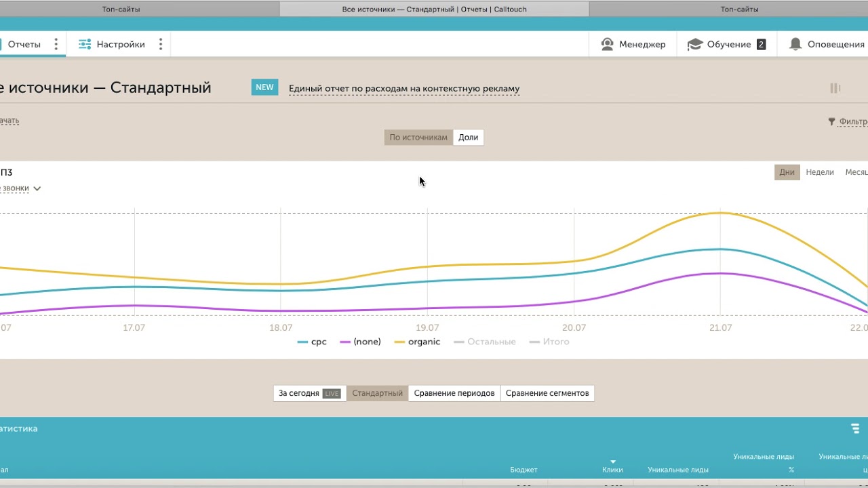Open the Настройки section
The width and height of the screenshot is (868, 488).
click(x=121, y=44)
